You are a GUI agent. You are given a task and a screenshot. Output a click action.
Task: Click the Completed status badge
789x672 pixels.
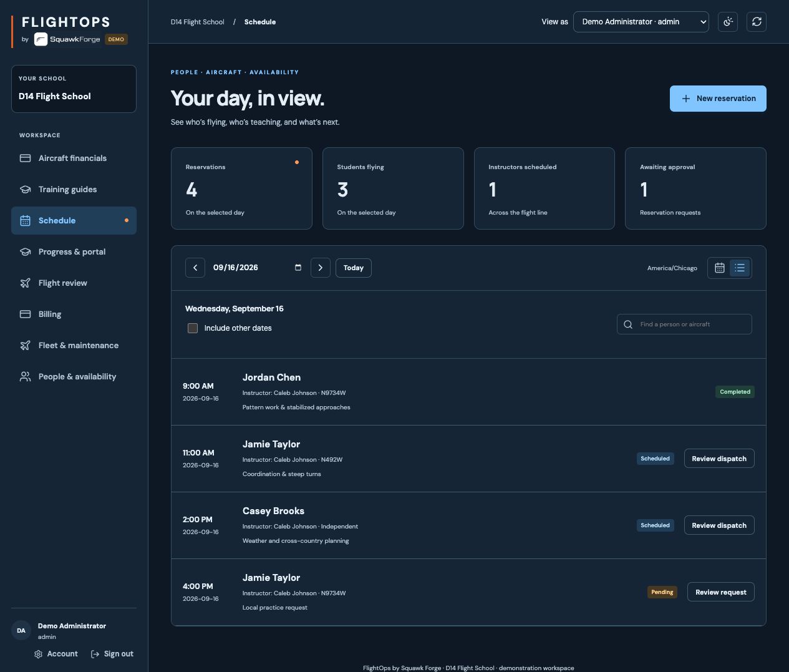735,392
